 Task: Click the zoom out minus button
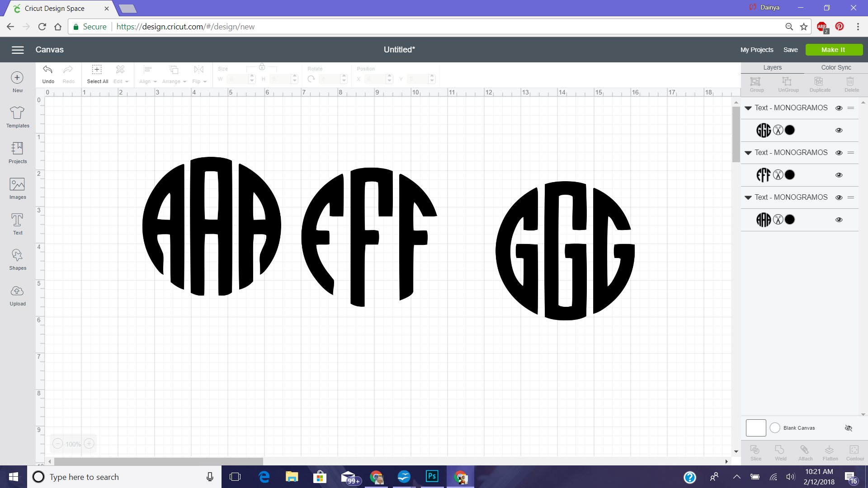tap(57, 444)
